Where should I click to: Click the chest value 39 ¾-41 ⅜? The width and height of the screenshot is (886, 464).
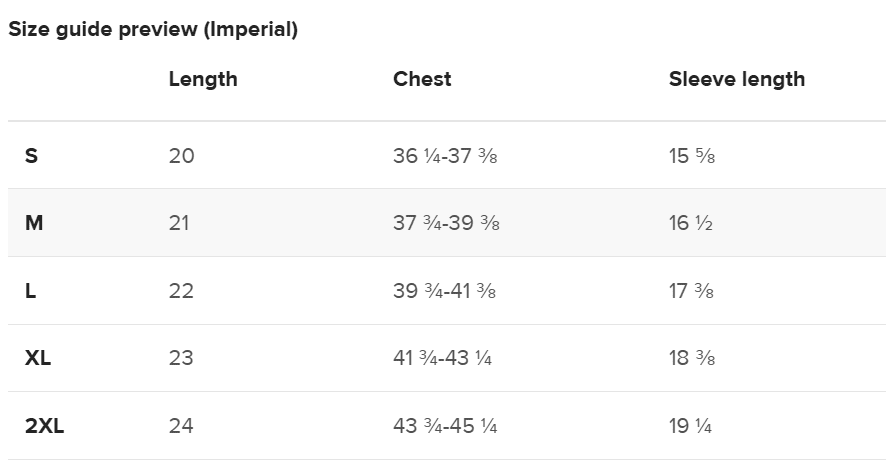point(445,290)
